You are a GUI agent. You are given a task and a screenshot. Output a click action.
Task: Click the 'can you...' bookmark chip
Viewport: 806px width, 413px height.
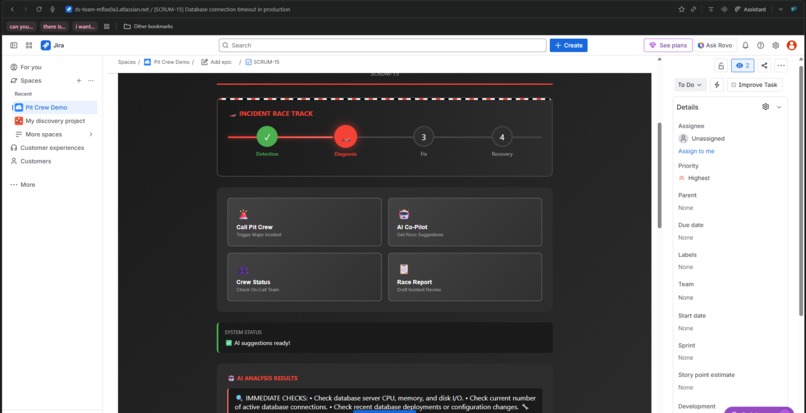click(22, 26)
